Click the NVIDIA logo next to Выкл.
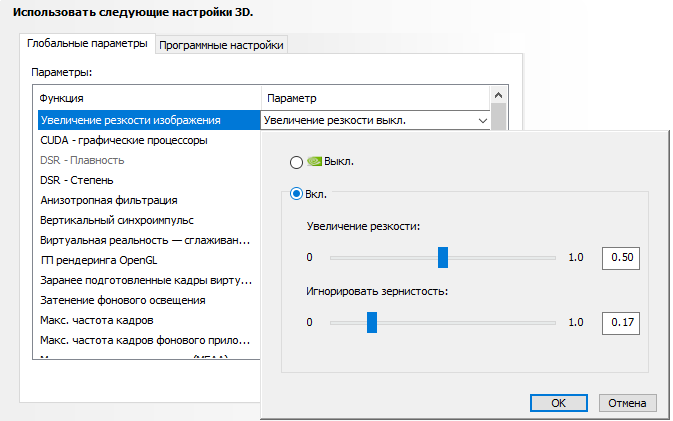This screenshot has height=421, width=673. pyautogui.click(x=315, y=162)
